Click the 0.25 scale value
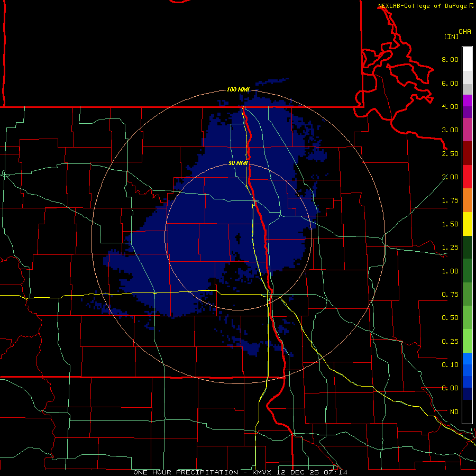476x476 pixels. 450,342
